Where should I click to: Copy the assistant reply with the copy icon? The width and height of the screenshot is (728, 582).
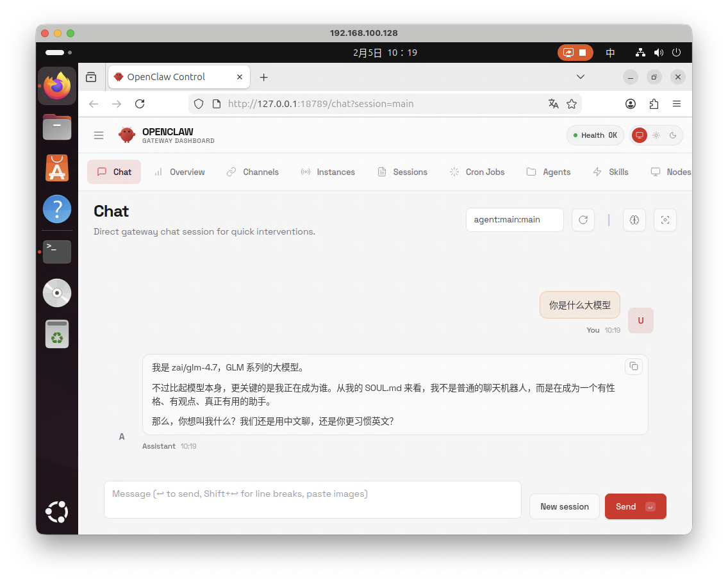click(x=634, y=366)
